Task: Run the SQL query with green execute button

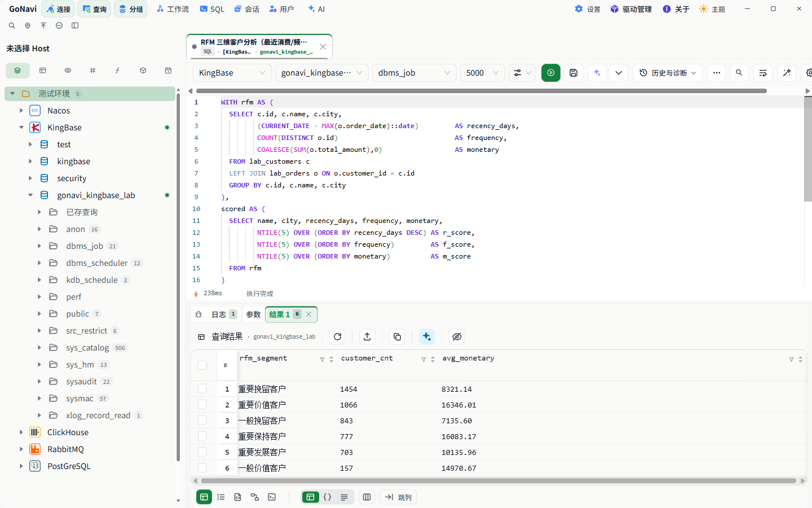Action: [x=550, y=73]
